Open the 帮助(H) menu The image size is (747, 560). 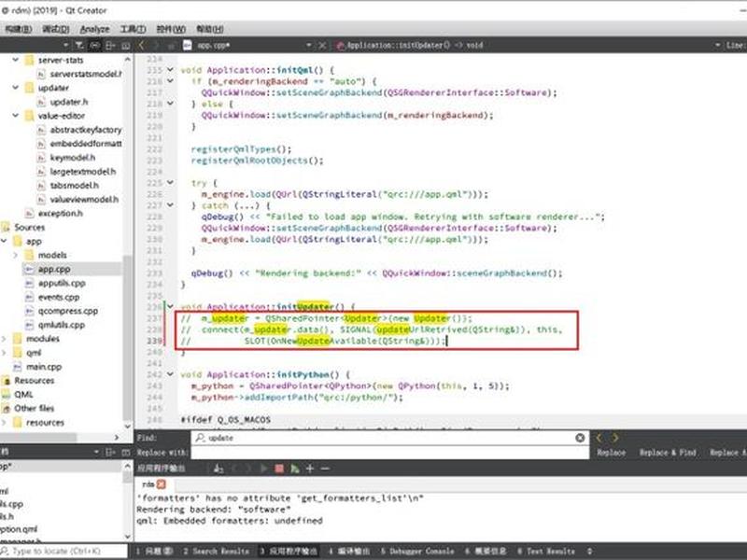tap(210, 29)
